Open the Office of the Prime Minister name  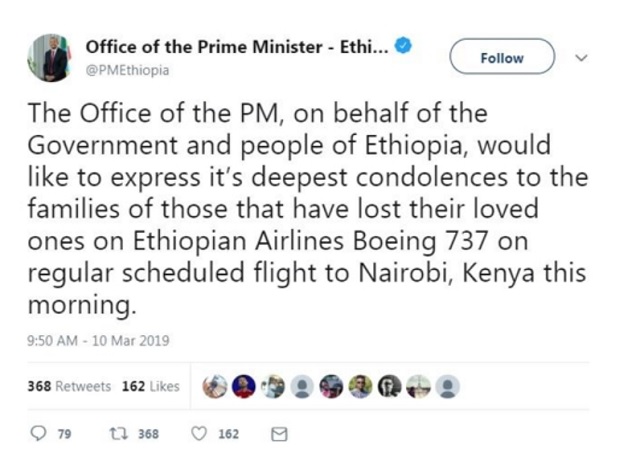(x=235, y=47)
